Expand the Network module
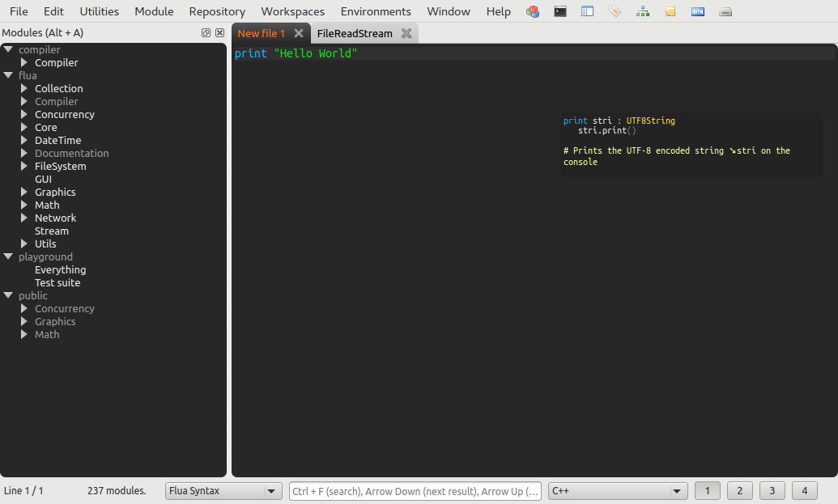 24,218
